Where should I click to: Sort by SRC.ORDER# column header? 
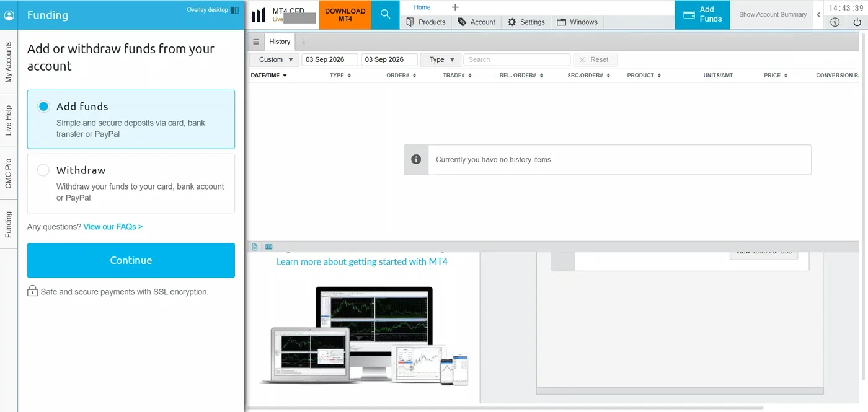(x=589, y=76)
